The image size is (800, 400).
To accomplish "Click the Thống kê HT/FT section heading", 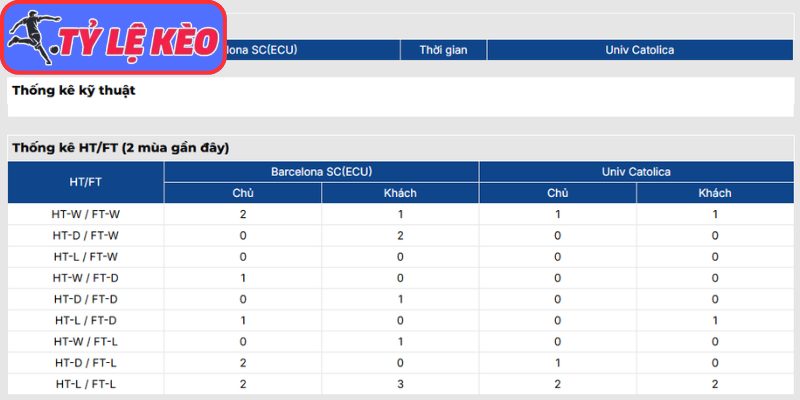I will (x=121, y=148).
